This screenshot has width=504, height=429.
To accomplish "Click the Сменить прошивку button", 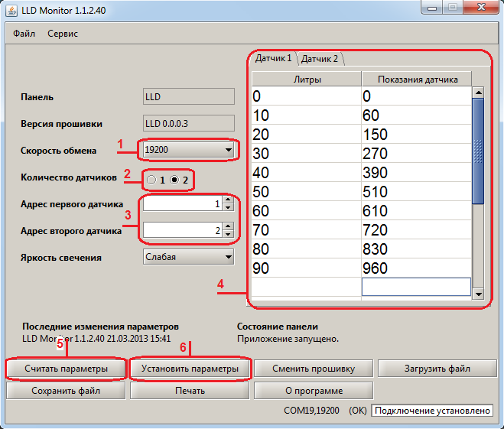I will [314, 369].
